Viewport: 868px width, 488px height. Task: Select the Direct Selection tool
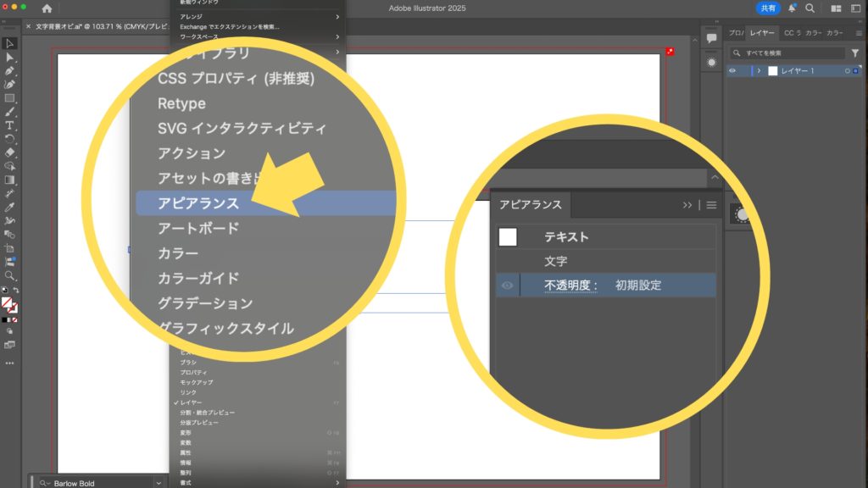coord(9,57)
